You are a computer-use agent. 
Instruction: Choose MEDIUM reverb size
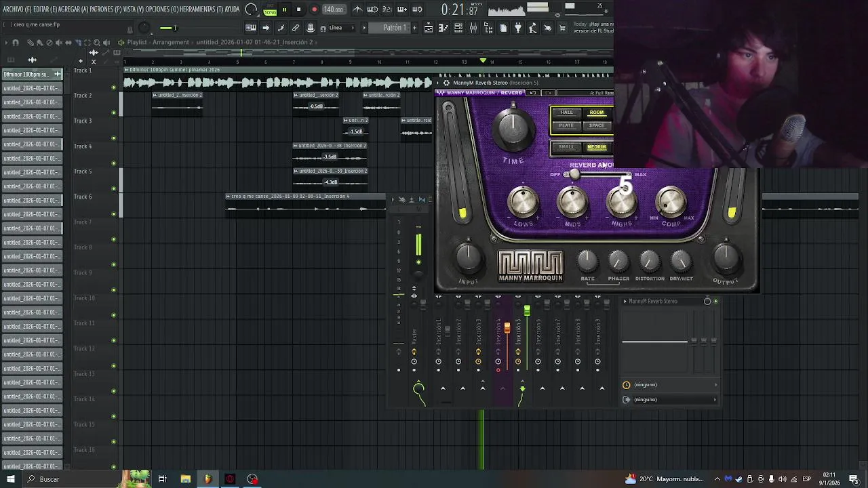click(597, 147)
